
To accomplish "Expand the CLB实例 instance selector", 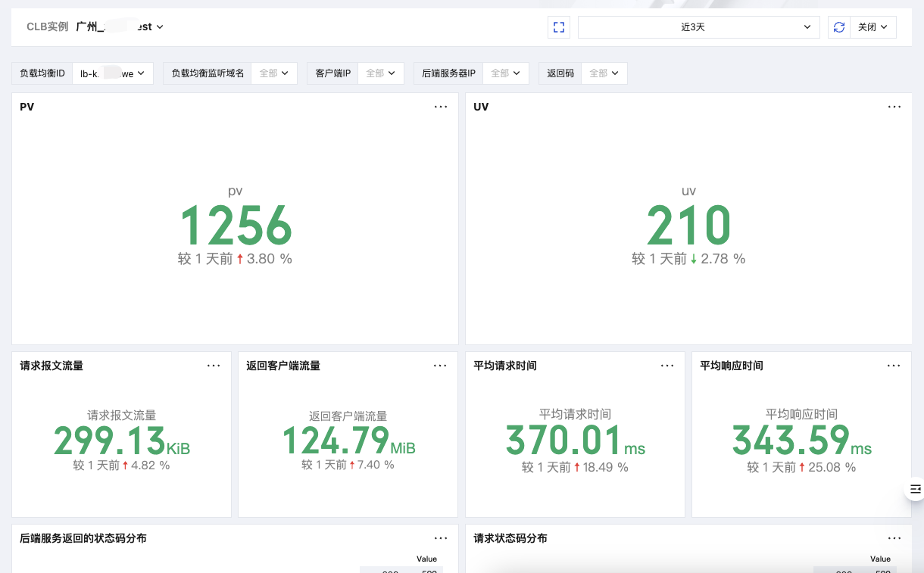I will [x=120, y=26].
